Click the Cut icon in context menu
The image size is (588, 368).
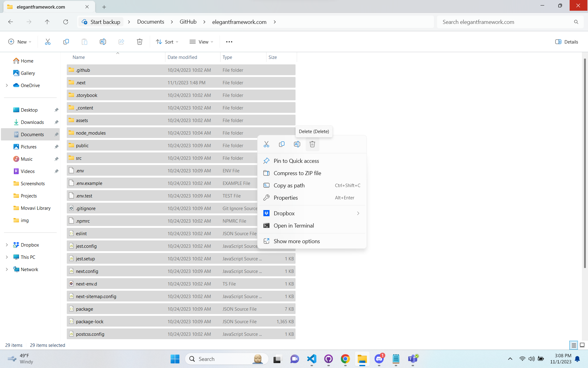[266, 144]
